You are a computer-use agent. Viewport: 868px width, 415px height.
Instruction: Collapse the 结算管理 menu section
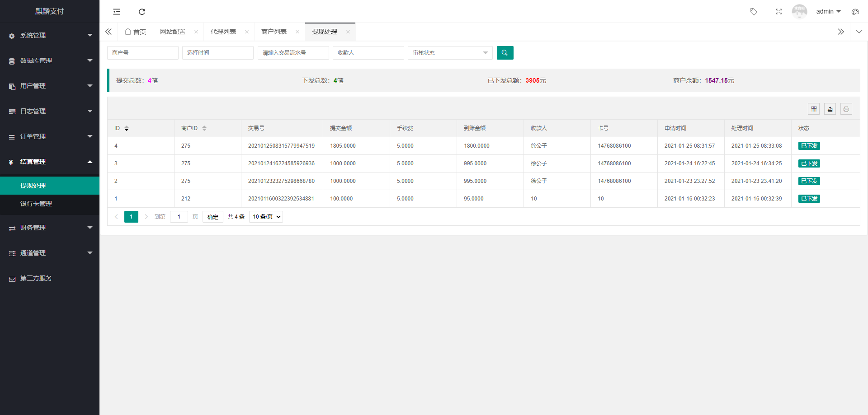[50, 162]
